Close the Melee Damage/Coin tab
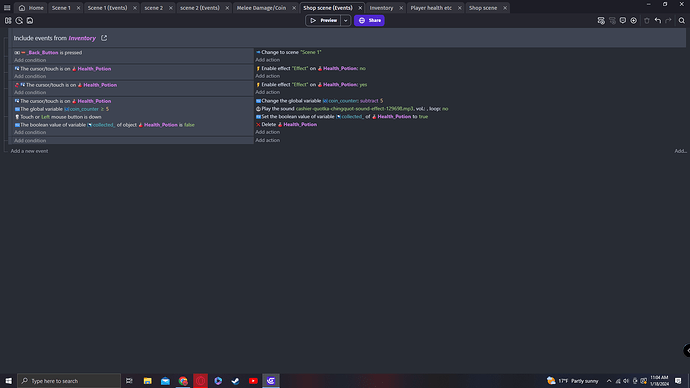 294,8
